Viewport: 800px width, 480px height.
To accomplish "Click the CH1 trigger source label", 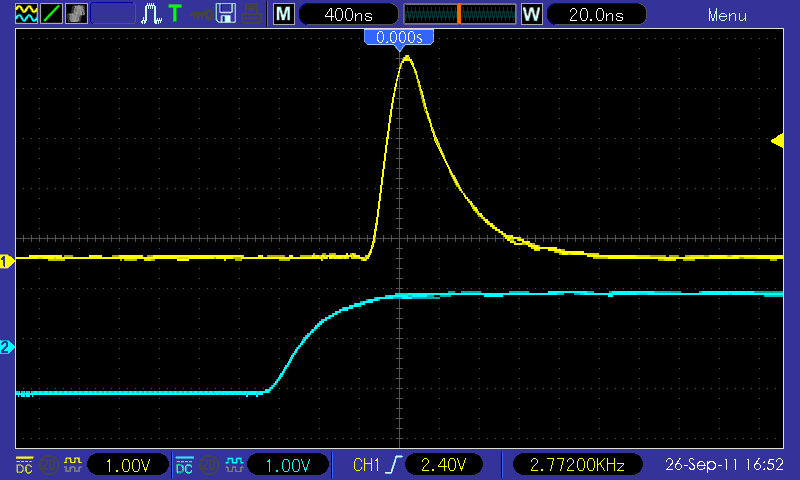I will point(366,465).
